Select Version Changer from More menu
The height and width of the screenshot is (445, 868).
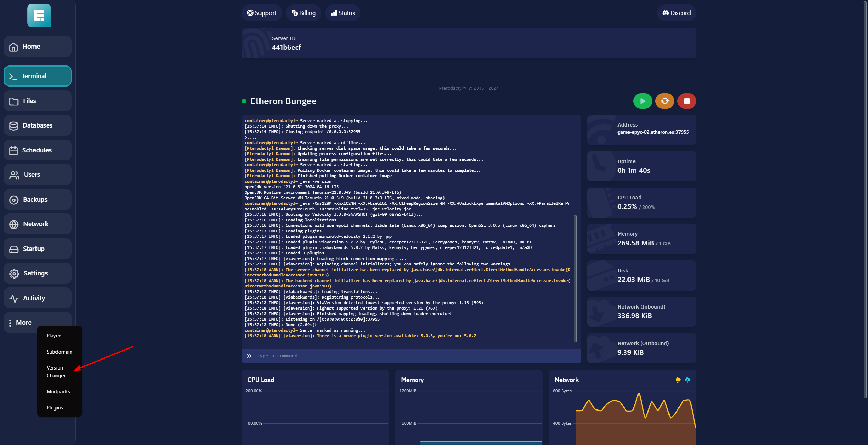(x=56, y=372)
